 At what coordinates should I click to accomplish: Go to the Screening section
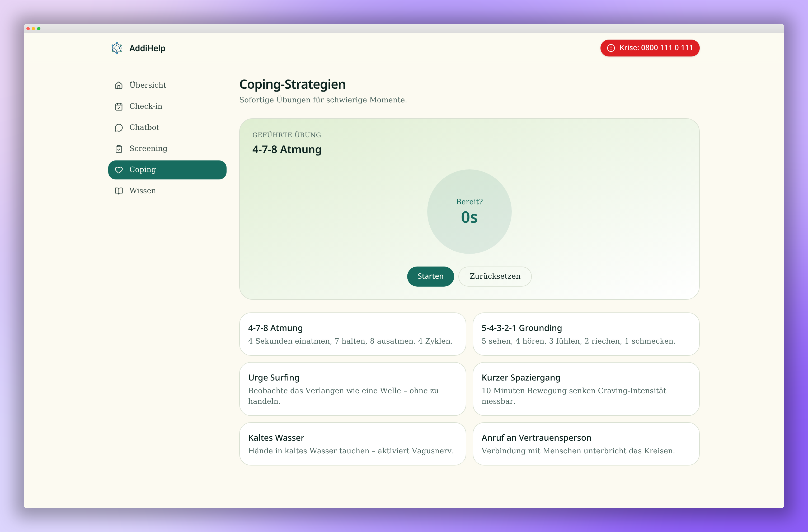coord(167,149)
